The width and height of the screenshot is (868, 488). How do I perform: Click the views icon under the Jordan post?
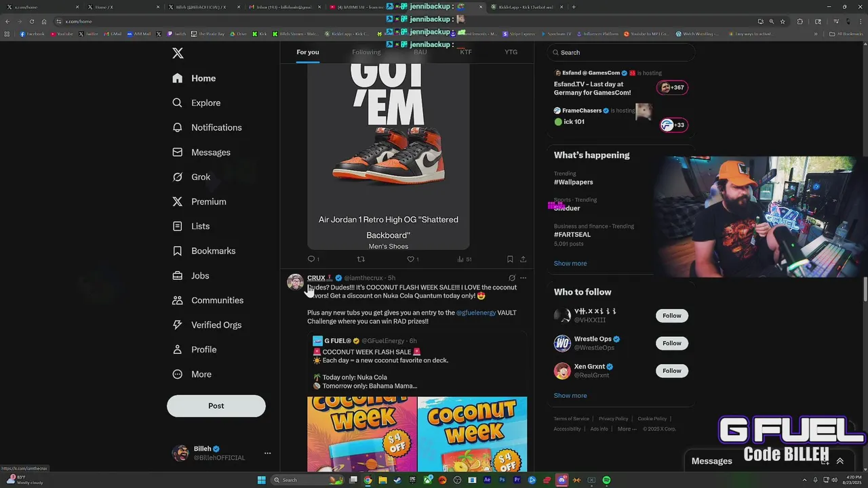(x=460, y=259)
